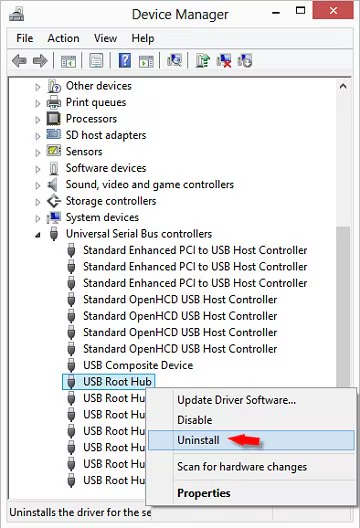Select the Processors tree item
Screen dimensions: 360x528
click(91, 119)
